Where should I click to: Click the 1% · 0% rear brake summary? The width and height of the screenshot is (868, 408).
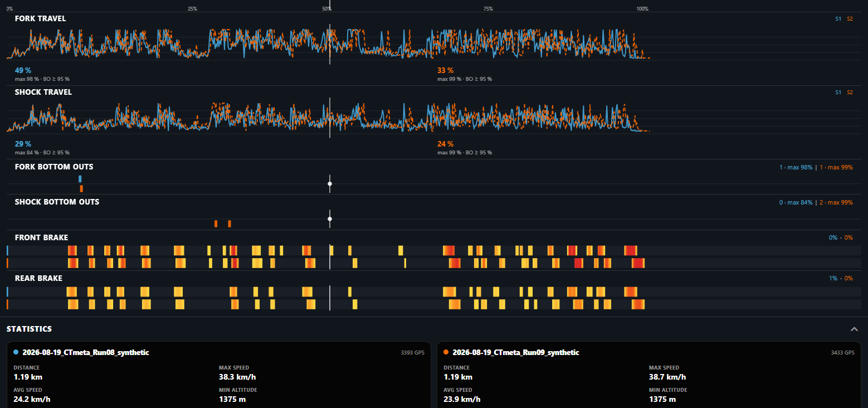[841, 278]
